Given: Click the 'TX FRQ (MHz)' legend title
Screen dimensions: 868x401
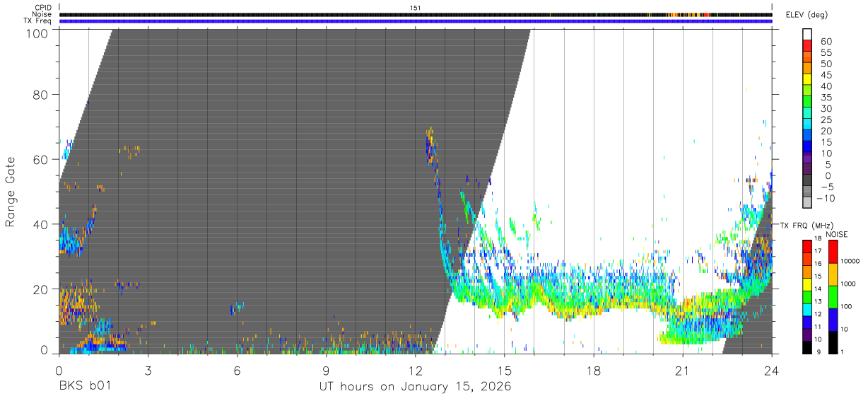Looking at the screenshot, I should [805, 225].
